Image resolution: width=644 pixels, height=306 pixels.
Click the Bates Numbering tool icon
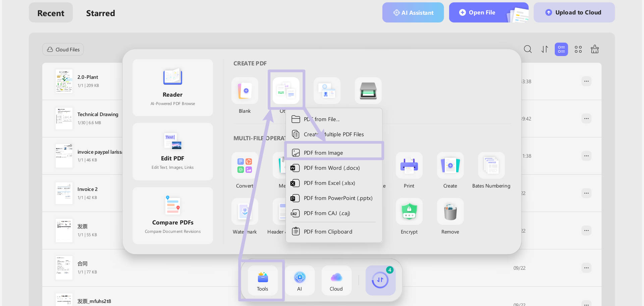coord(491,165)
